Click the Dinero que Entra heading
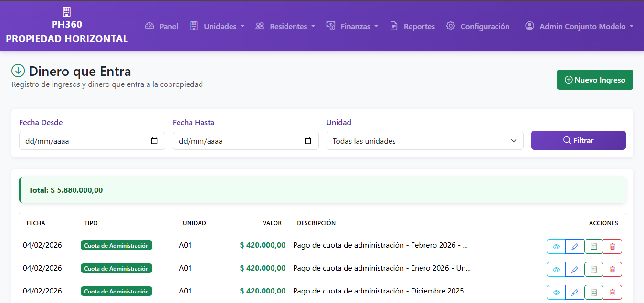 (80, 71)
